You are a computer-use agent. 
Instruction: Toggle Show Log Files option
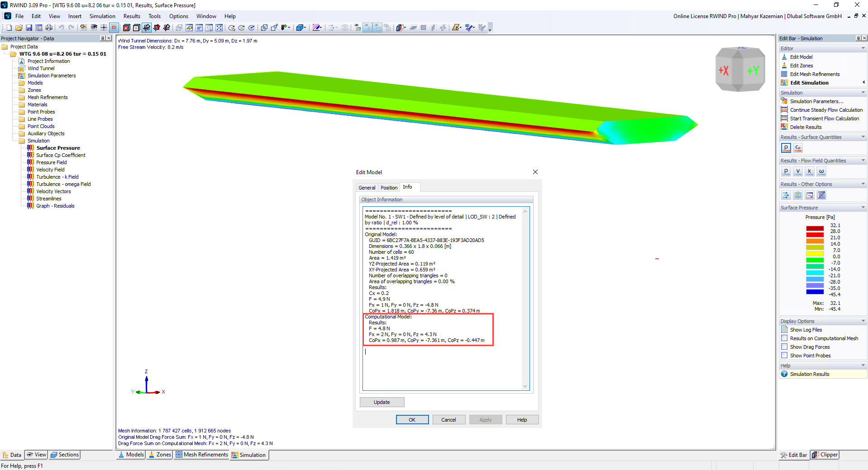pos(806,330)
